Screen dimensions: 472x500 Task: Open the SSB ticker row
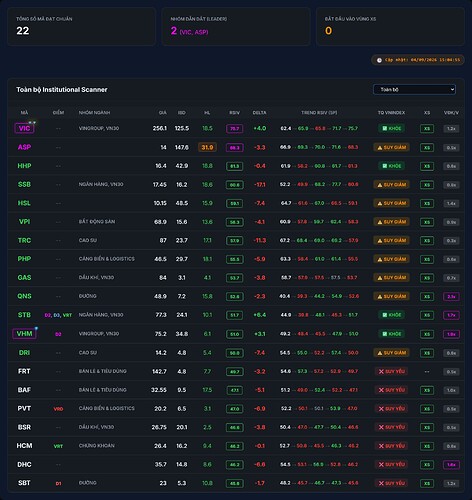tap(24, 184)
